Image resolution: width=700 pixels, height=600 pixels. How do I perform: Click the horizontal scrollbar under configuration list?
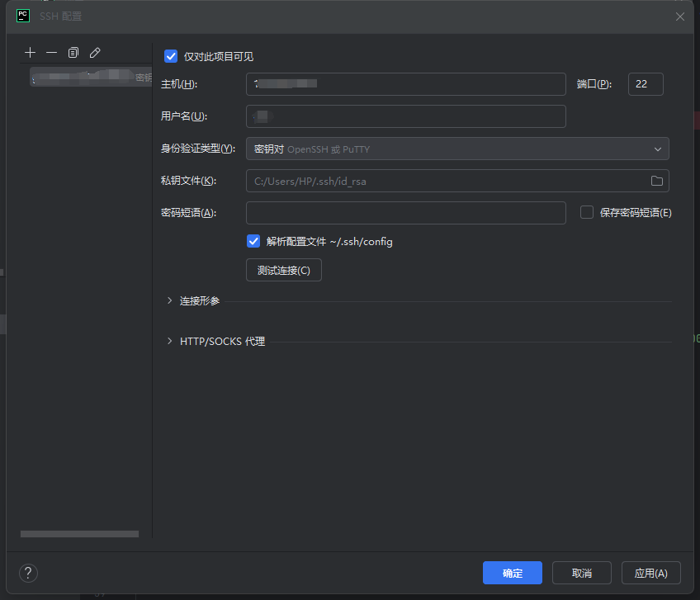(79, 534)
